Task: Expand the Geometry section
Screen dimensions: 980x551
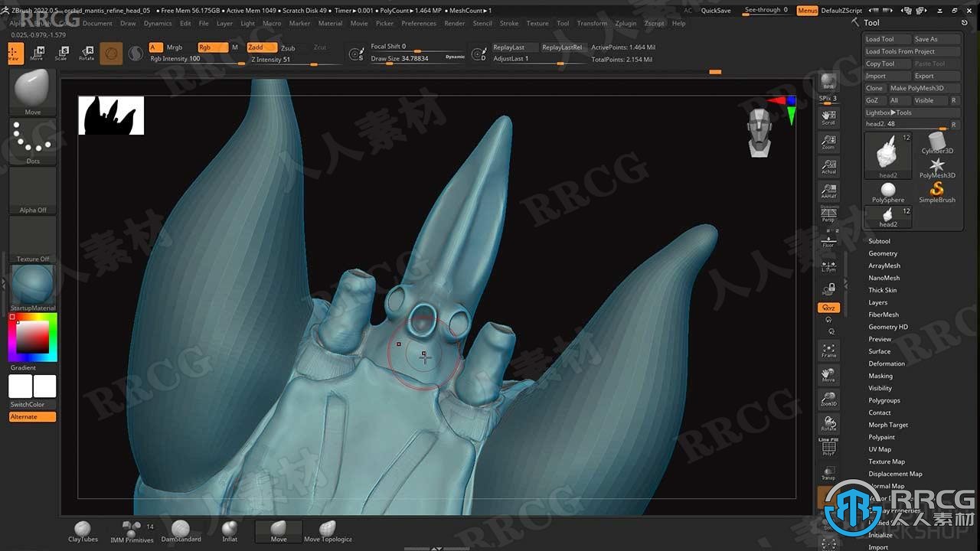Action: (x=883, y=253)
